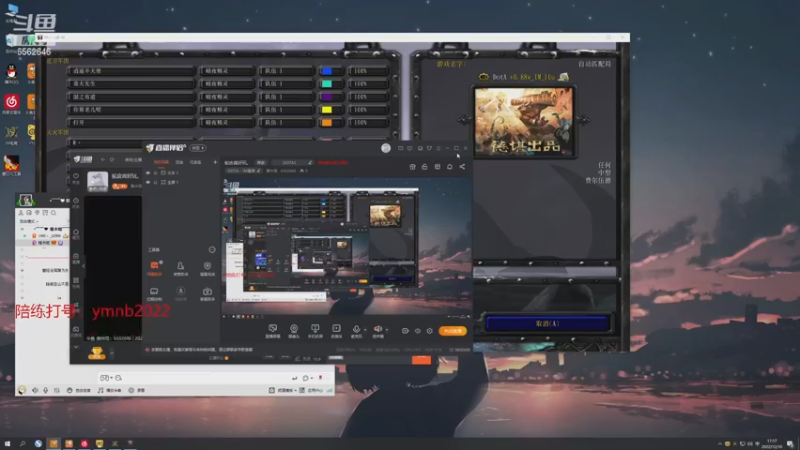Viewport: 800px width, 450px height.
Task: Open the channel mode dropdown in voice chat window
Action: [30, 221]
